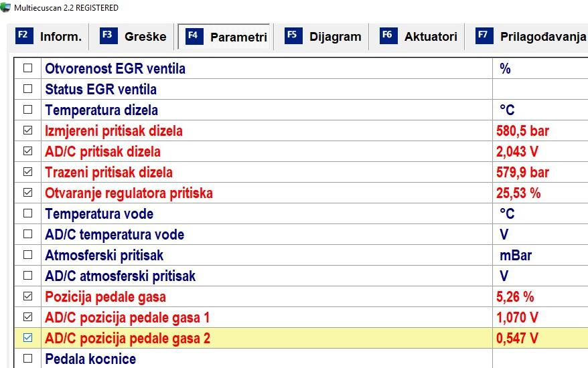The width and height of the screenshot is (588, 368).
Task: Switch to the Greške tab
Action: point(133,36)
